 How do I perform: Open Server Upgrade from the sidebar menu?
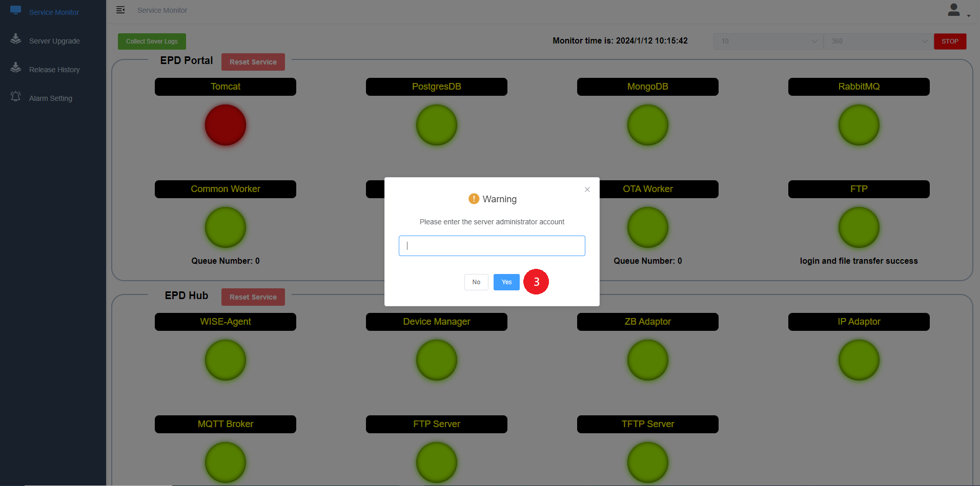pyautogui.click(x=54, y=41)
